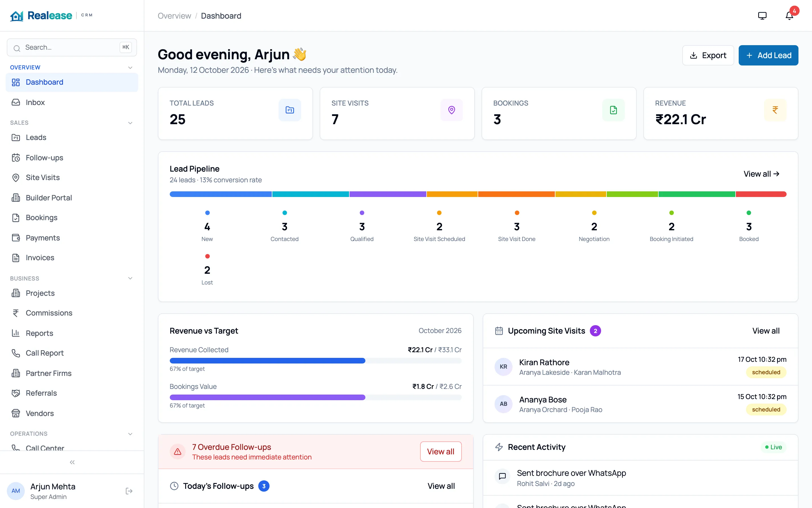Image resolution: width=812 pixels, height=508 pixels.
Task: Collapse the Sales section chevron
Action: tap(130, 123)
